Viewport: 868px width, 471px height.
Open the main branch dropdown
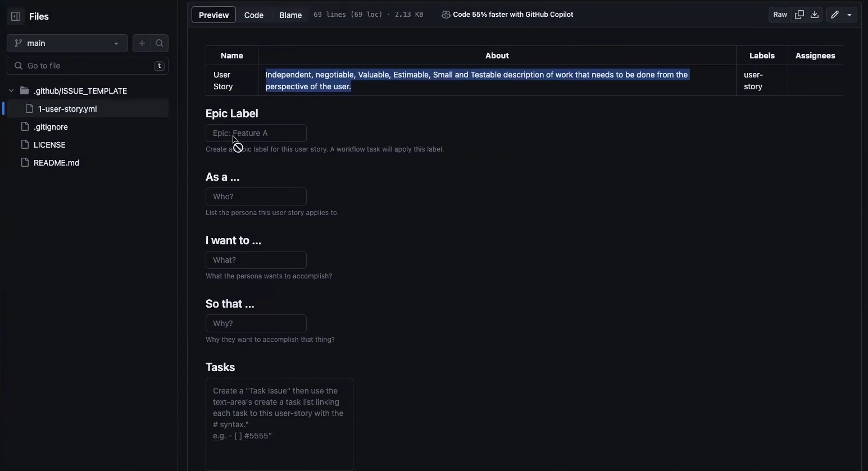(x=67, y=43)
